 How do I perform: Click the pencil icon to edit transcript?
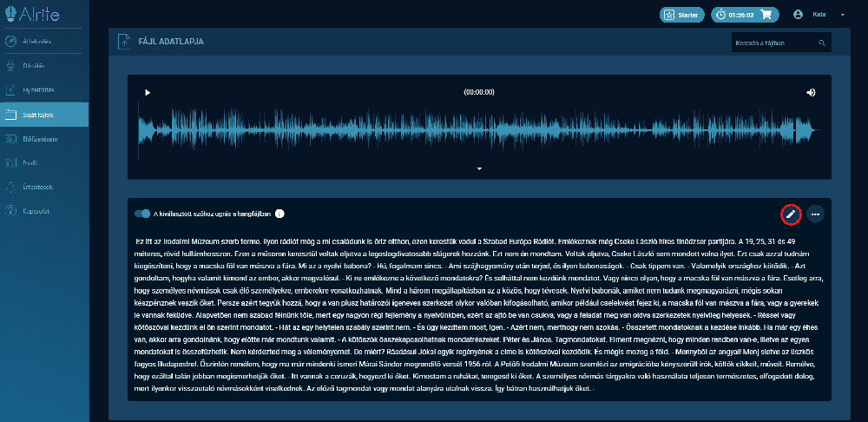coord(790,214)
